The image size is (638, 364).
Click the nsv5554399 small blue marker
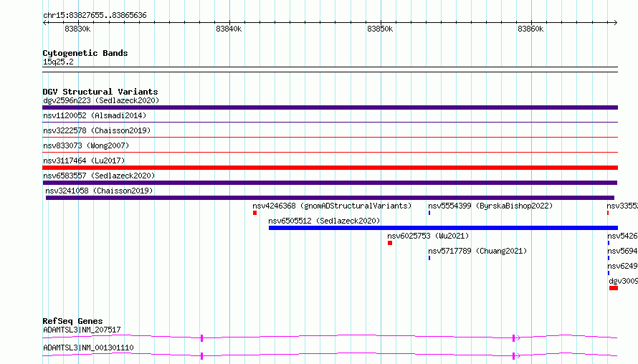[x=429, y=213]
